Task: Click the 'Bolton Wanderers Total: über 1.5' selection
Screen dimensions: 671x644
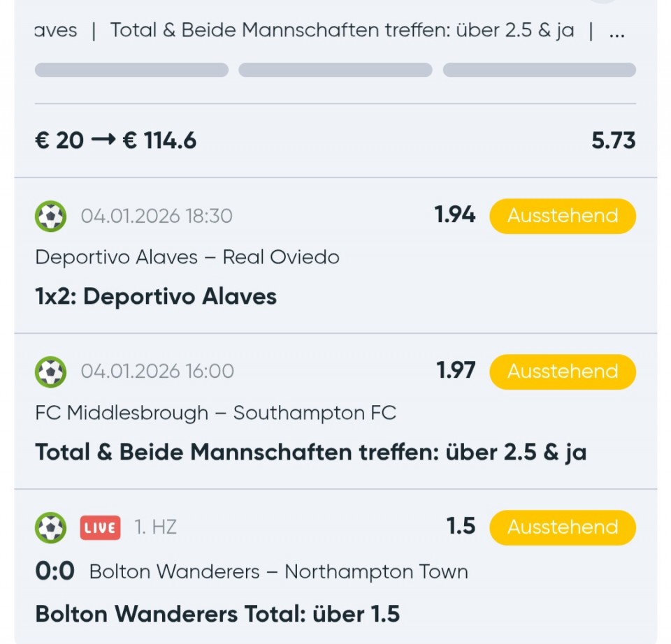Action: click(x=217, y=614)
